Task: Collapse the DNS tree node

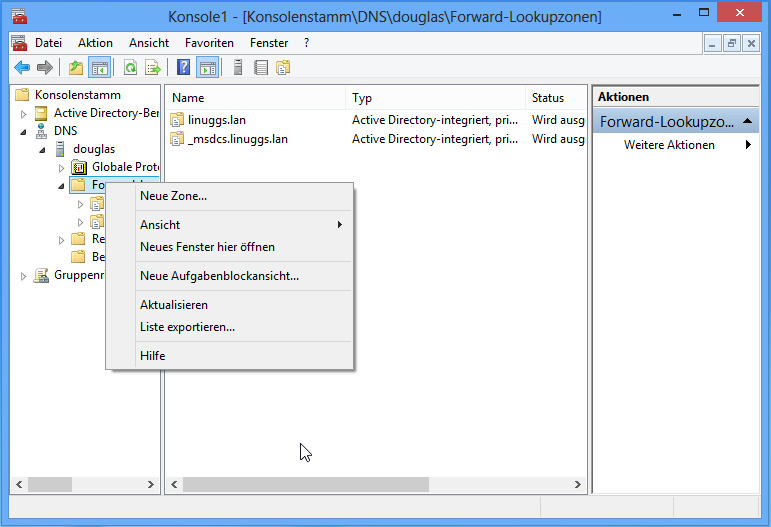Action: (24, 132)
